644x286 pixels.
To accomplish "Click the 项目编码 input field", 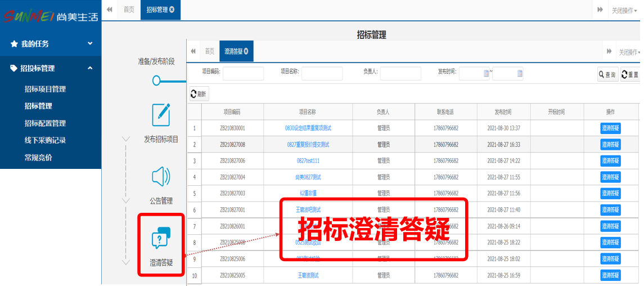I will click(x=243, y=74).
